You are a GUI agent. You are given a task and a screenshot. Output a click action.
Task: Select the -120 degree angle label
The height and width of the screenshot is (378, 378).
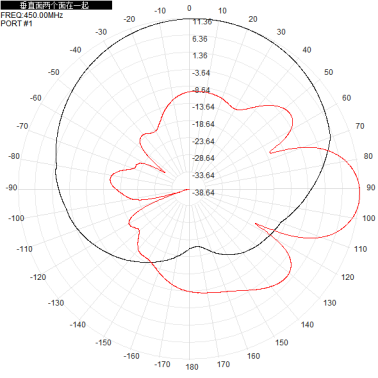point(38,277)
